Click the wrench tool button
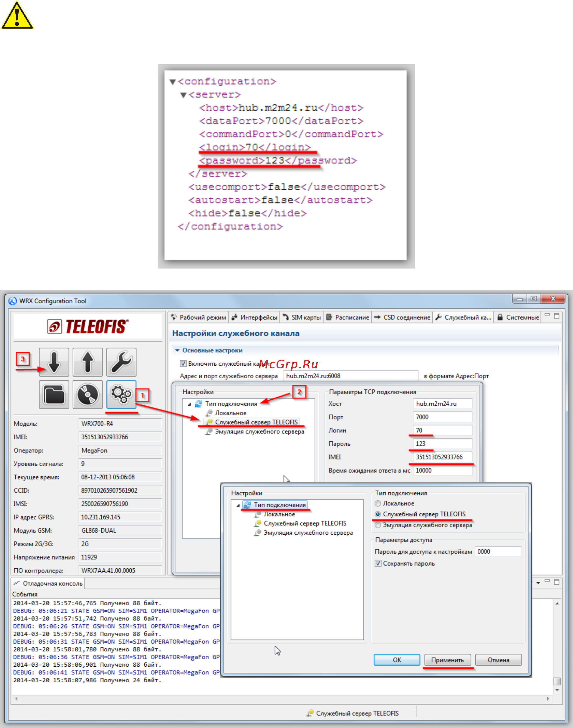 click(x=121, y=362)
